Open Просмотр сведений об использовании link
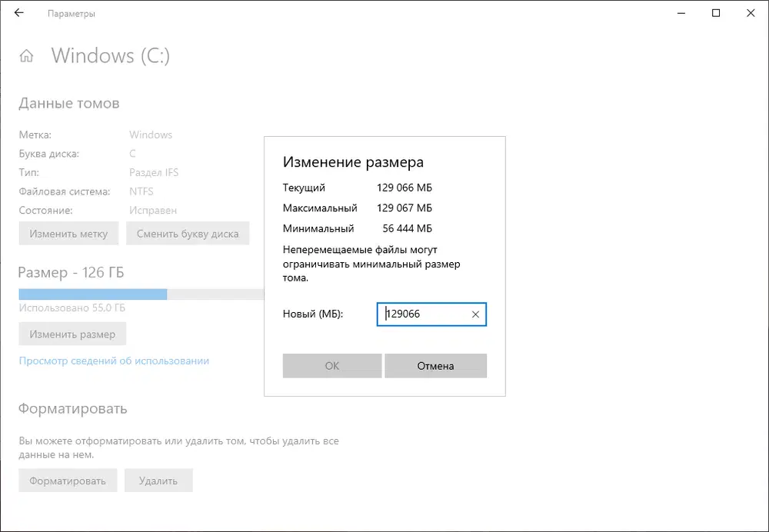This screenshot has width=769, height=532. (115, 361)
